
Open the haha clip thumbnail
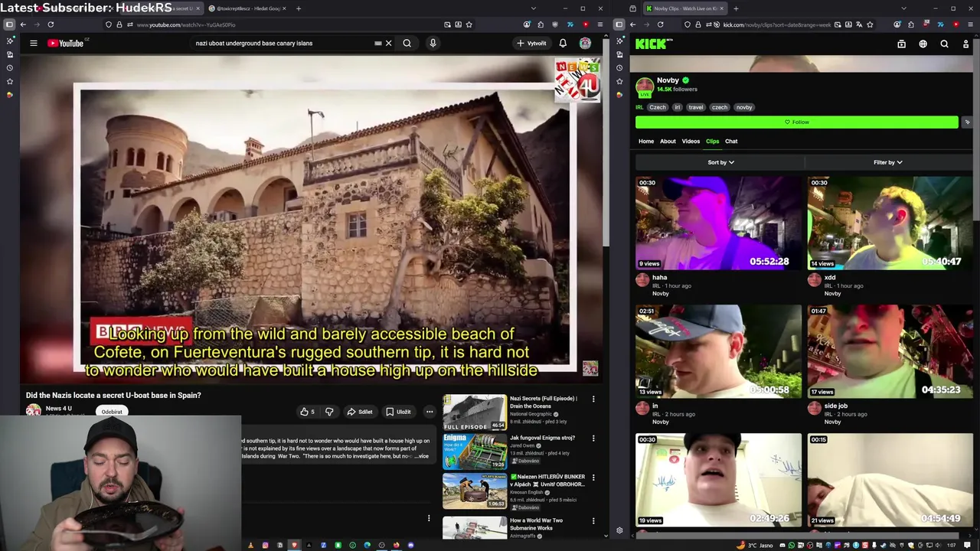718,223
